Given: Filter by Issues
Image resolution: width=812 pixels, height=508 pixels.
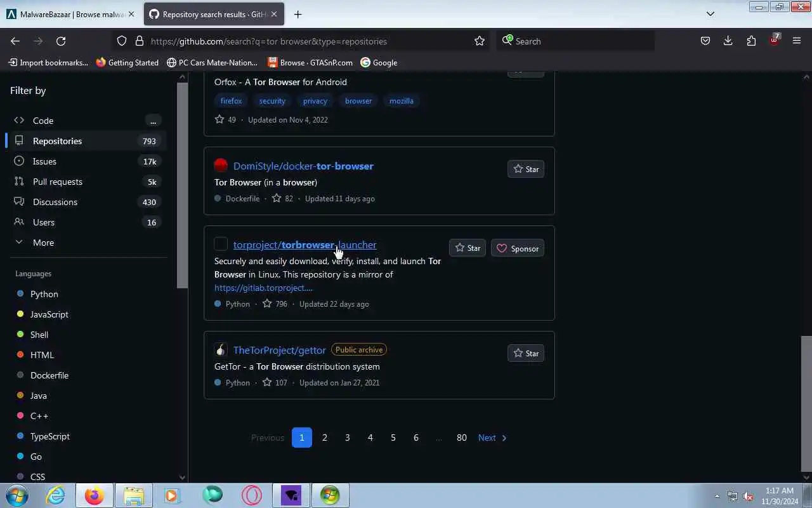Looking at the screenshot, I should pos(88,161).
